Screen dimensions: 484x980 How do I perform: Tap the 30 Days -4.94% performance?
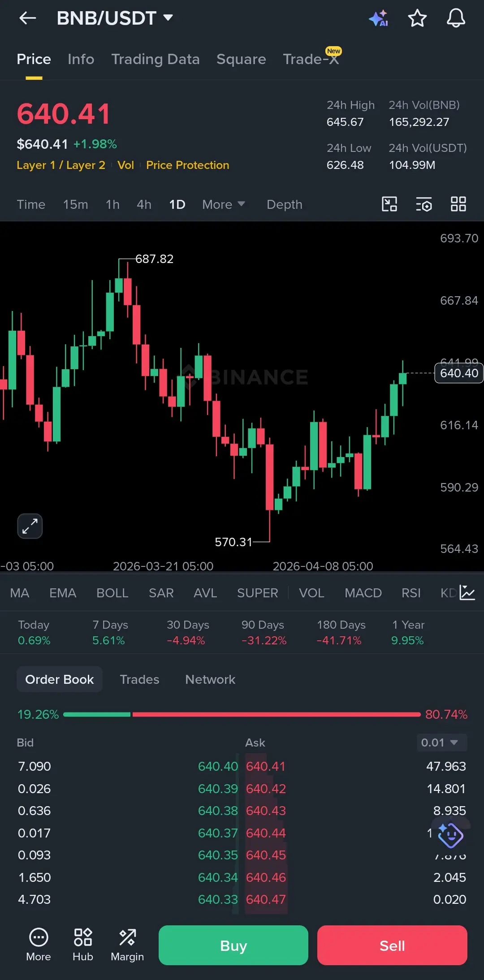(x=188, y=632)
